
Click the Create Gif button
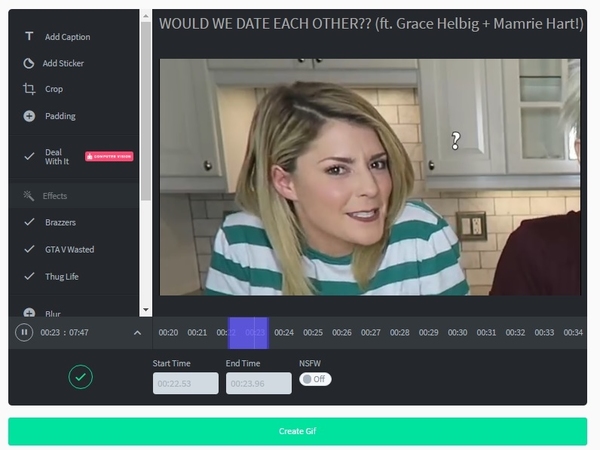point(298,431)
